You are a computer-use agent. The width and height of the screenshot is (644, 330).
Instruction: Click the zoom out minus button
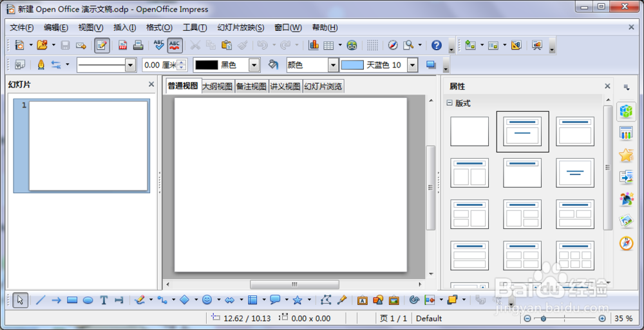[527, 318]
